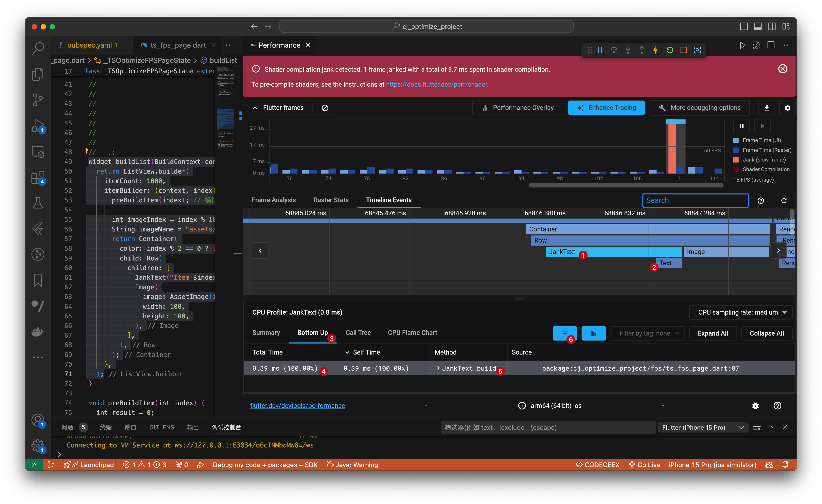Open the Source Control view
The width and height of the screenshot is (822, 504).
click(x=38, y=99)
